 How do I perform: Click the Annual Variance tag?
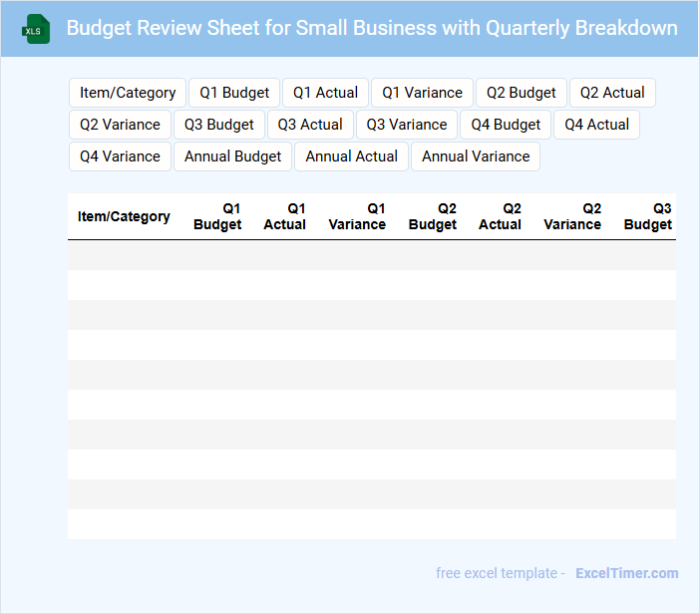pos(476,156)
